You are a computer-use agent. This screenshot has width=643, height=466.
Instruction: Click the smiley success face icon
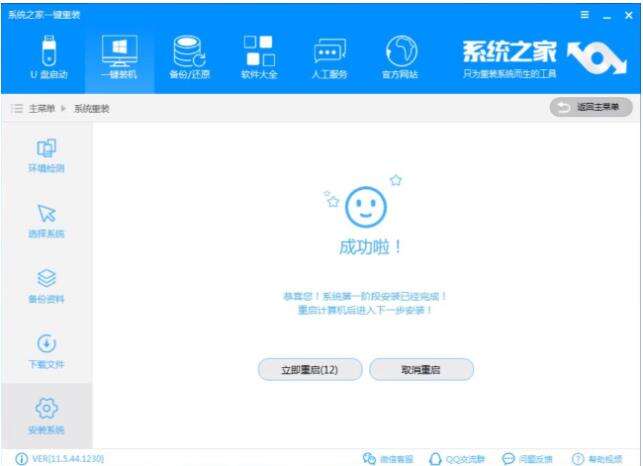[365, 207]
